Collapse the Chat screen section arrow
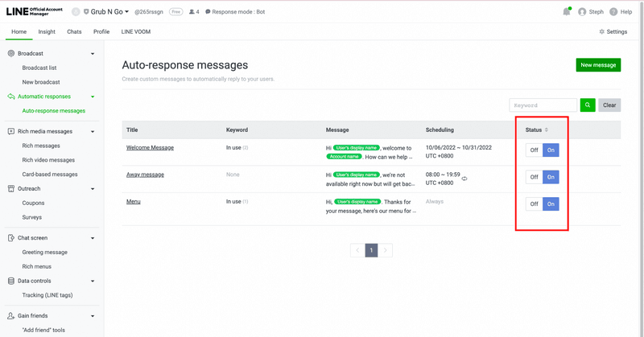Image resolution: width=644 pixels, height=337 pixels. pyautogui.click(x=93, y=239)
